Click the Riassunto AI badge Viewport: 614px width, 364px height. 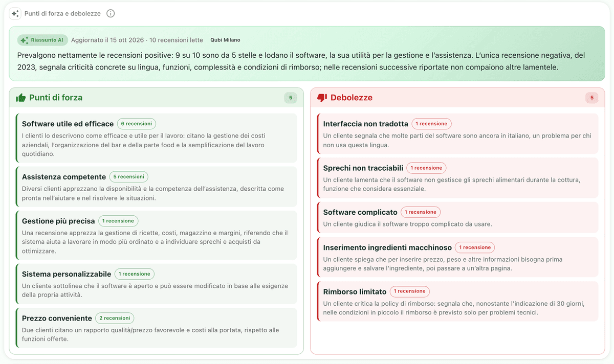click(x=42, y=40)
